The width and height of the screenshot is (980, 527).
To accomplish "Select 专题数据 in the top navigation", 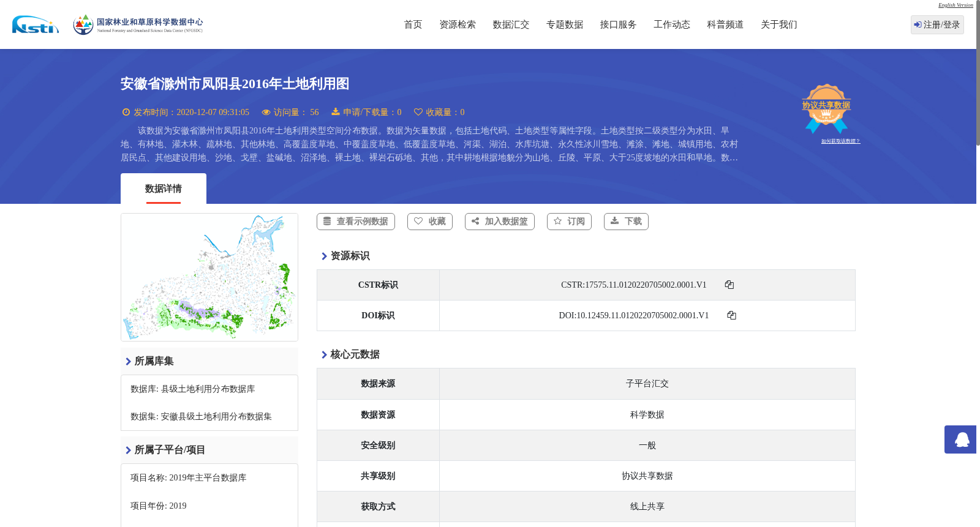I will point(565,24).
